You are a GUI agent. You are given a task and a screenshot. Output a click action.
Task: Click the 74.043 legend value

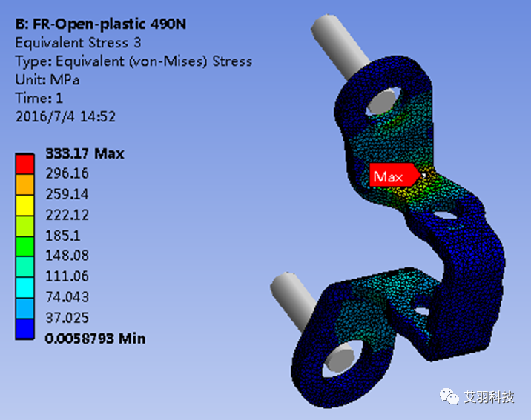67,297
